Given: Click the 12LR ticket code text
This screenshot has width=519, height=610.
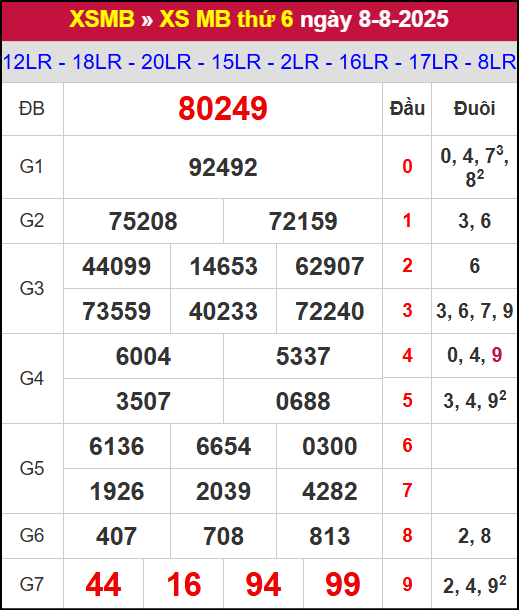Looking at the screenshot, I should tap(27, 62).
